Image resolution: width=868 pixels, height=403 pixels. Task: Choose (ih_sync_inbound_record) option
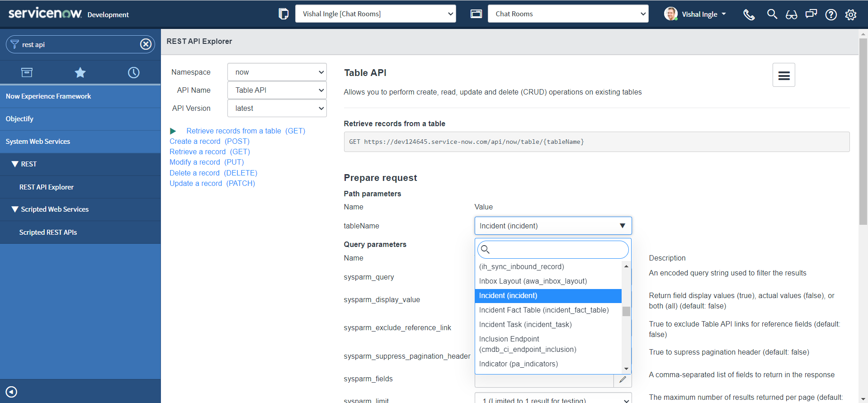click(548, 267)
